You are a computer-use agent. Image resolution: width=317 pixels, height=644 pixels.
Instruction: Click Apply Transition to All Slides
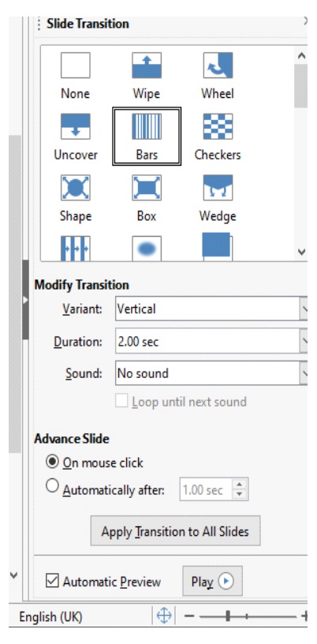[175, 531]
